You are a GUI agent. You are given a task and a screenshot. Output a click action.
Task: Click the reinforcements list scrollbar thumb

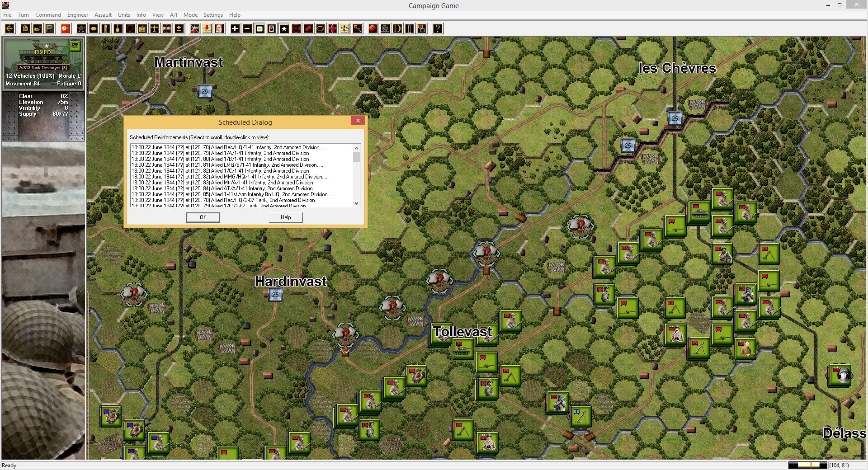(356, 157)
